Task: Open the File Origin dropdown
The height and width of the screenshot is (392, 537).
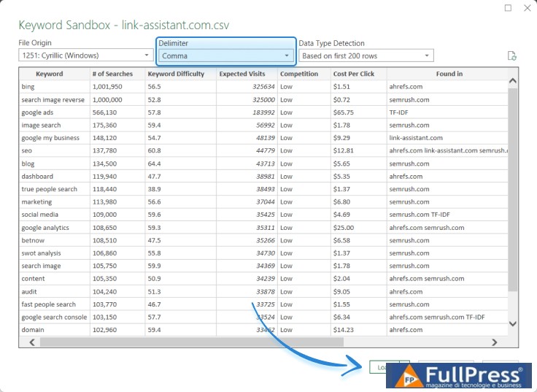Action: pos(85,55)
